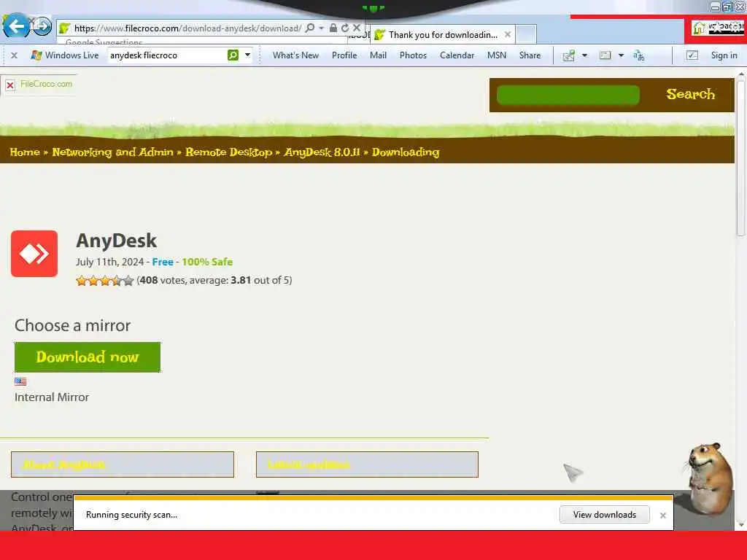Dismiss the security scan notification bar
The image size is (747, 560).
point(662,516)
